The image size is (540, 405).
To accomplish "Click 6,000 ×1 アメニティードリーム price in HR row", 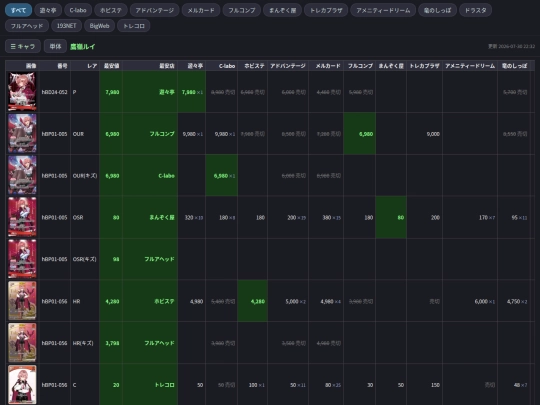I will pyautogui.click(x=485, y=301).
